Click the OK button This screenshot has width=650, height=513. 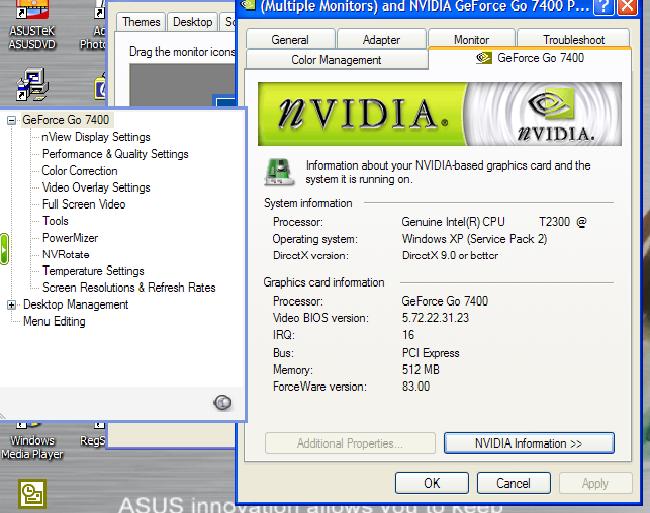coord(432,483)
